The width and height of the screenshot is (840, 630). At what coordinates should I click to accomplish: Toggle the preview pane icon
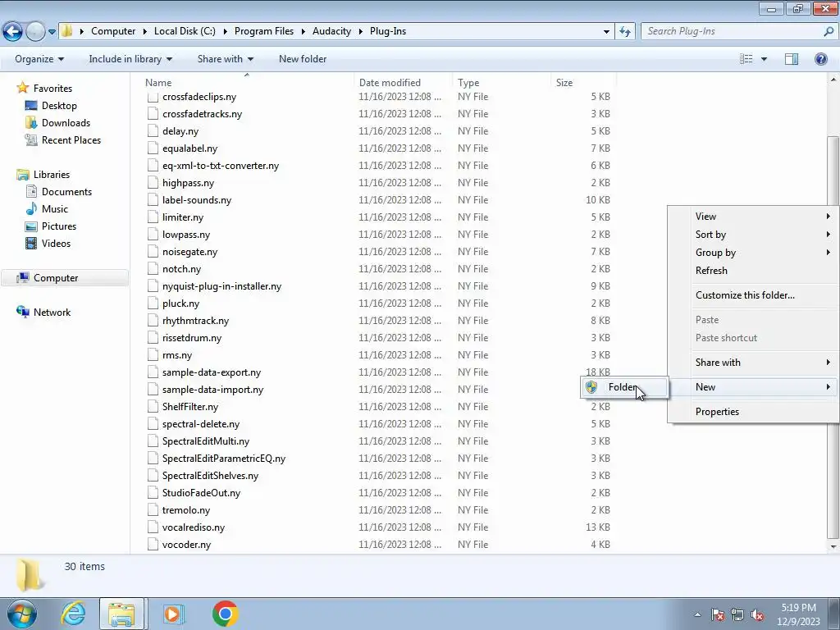(x=792, y=59)
